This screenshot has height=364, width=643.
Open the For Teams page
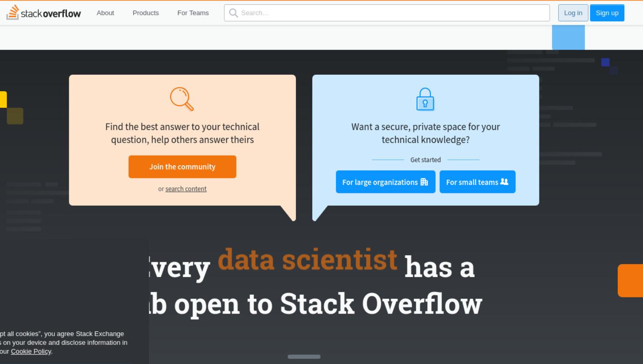point(193,13)
